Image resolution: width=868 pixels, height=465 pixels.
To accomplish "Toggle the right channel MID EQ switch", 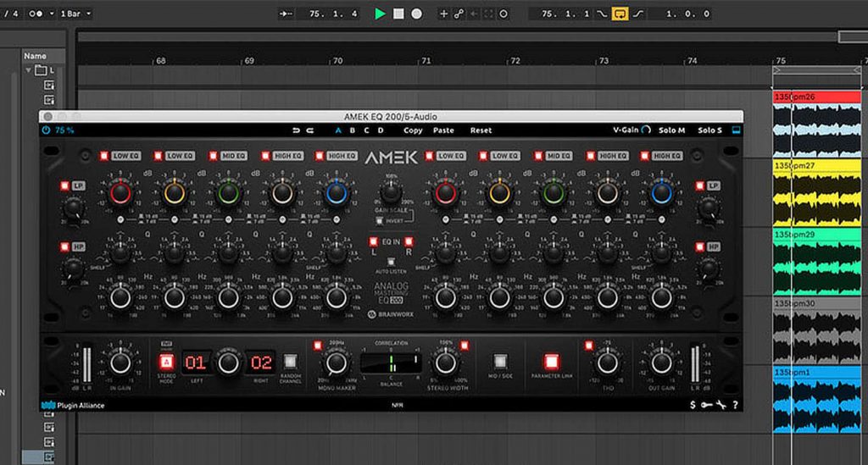I will (538, 156).
